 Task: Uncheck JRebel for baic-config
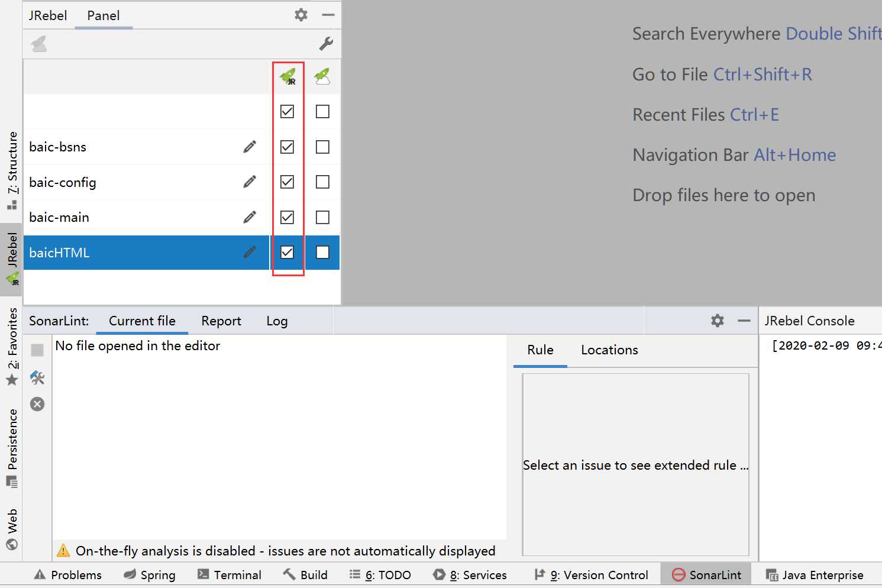[287, 182]
